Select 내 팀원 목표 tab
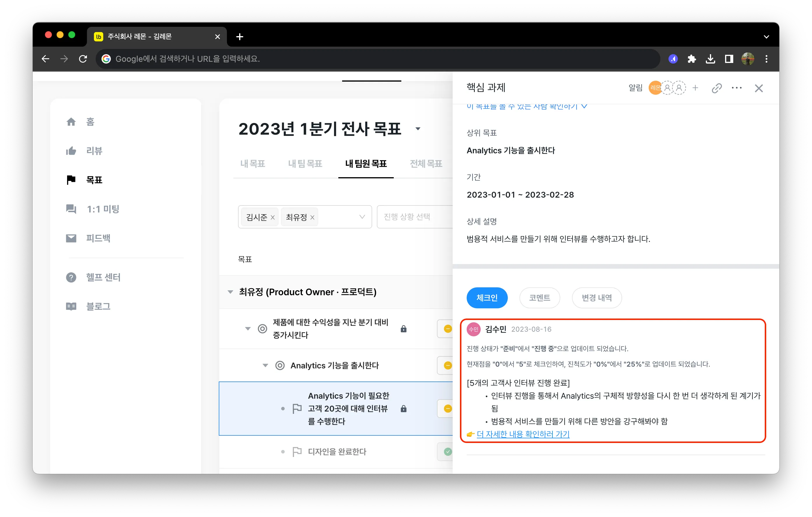The image size is (812, 517). (x=366, y=164)
